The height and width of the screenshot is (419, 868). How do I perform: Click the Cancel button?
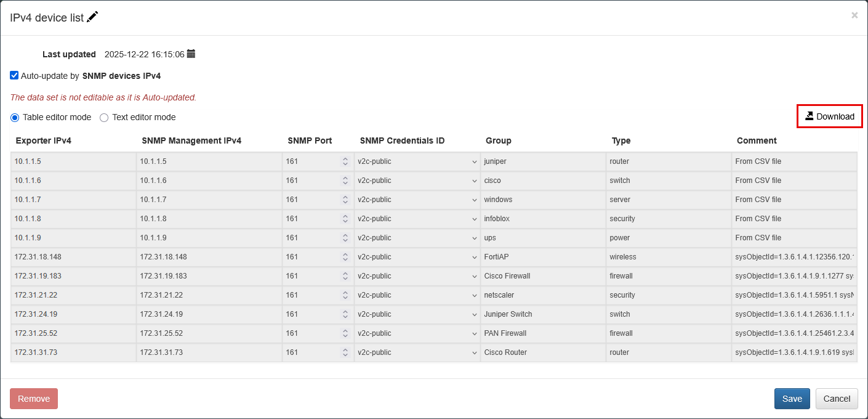(837, 399)
